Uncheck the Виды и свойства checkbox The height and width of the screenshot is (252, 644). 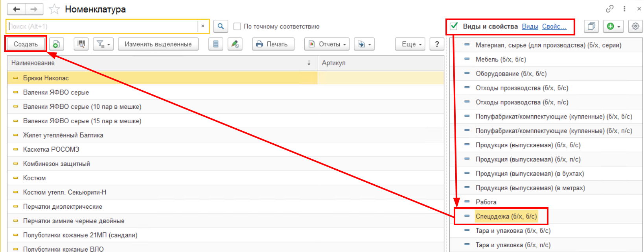click(454, 26)
